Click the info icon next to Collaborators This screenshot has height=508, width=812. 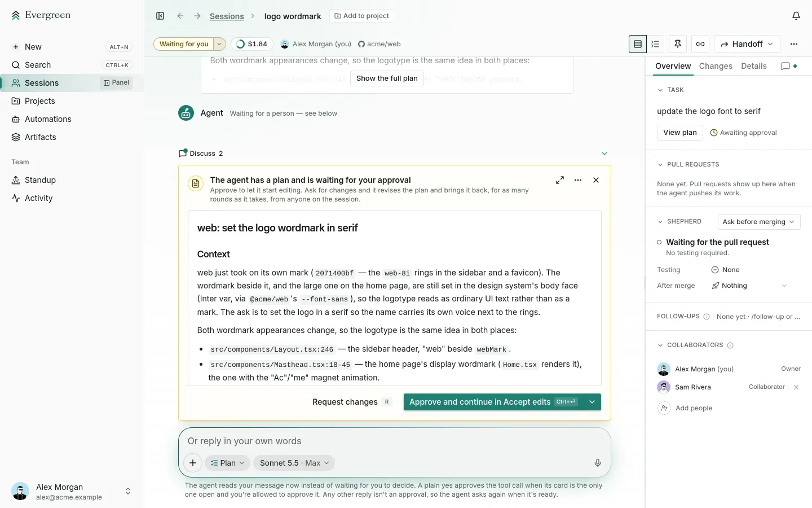(x=730, y=345)
